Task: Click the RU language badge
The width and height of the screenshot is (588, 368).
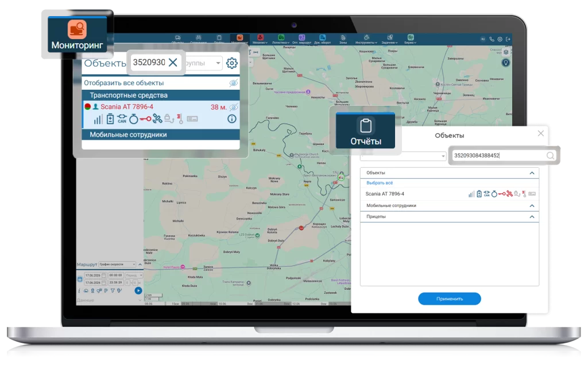Action: point(483,39)
